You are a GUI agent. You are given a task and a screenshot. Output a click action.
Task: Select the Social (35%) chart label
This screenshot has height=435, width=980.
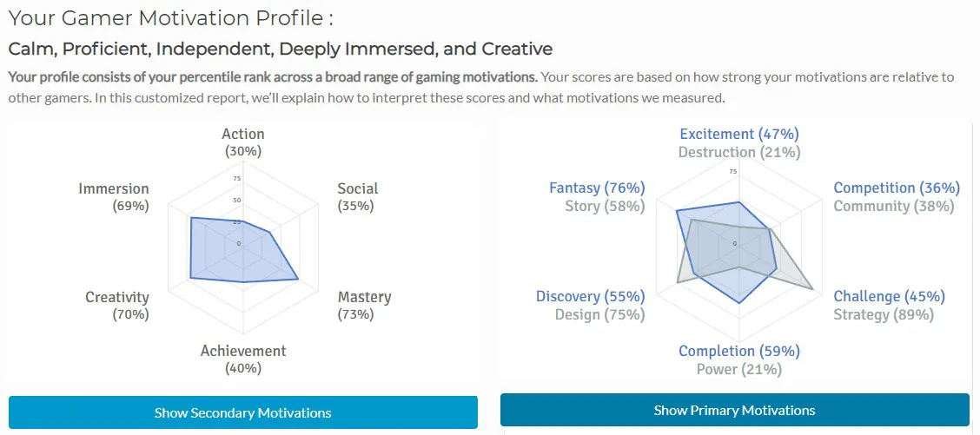(x=357, y=197)
